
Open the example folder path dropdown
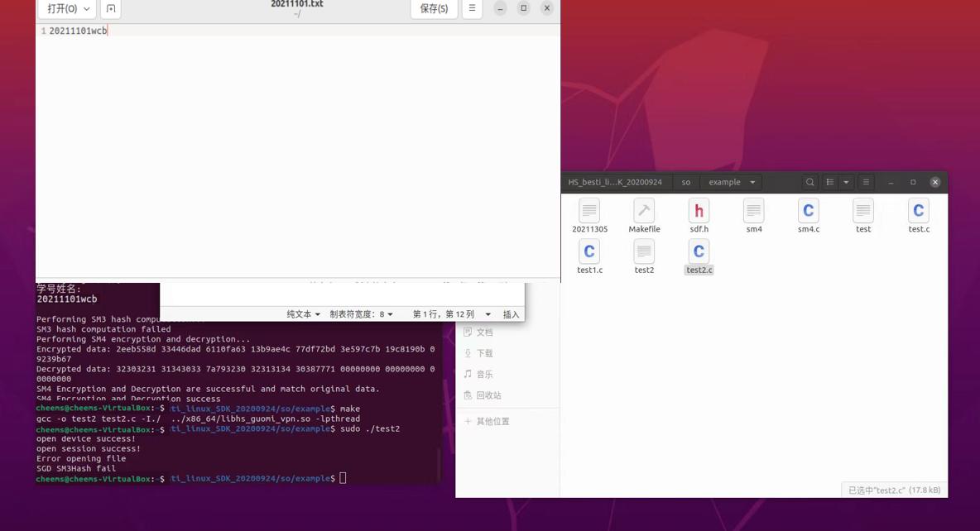(752, 183)
